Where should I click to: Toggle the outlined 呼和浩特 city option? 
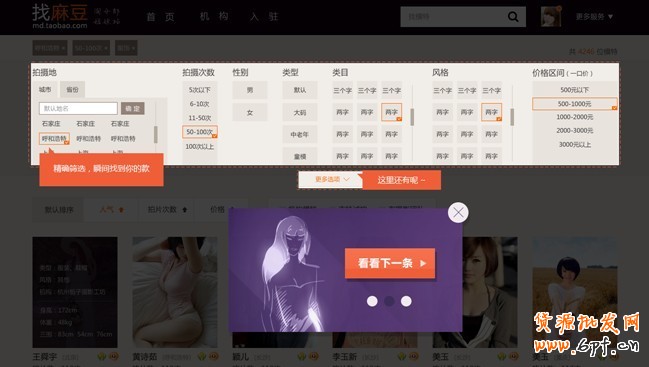click(54, 139)
